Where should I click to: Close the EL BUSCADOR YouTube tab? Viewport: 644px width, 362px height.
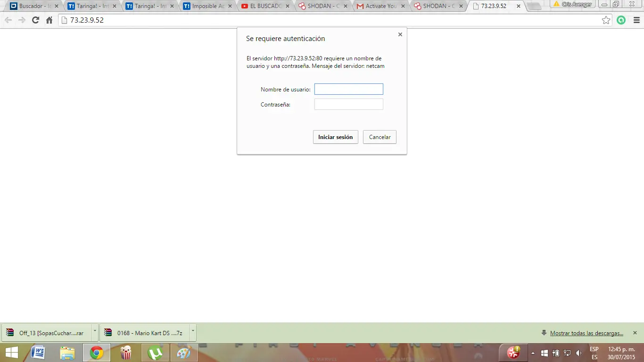(x=288, y=6)
